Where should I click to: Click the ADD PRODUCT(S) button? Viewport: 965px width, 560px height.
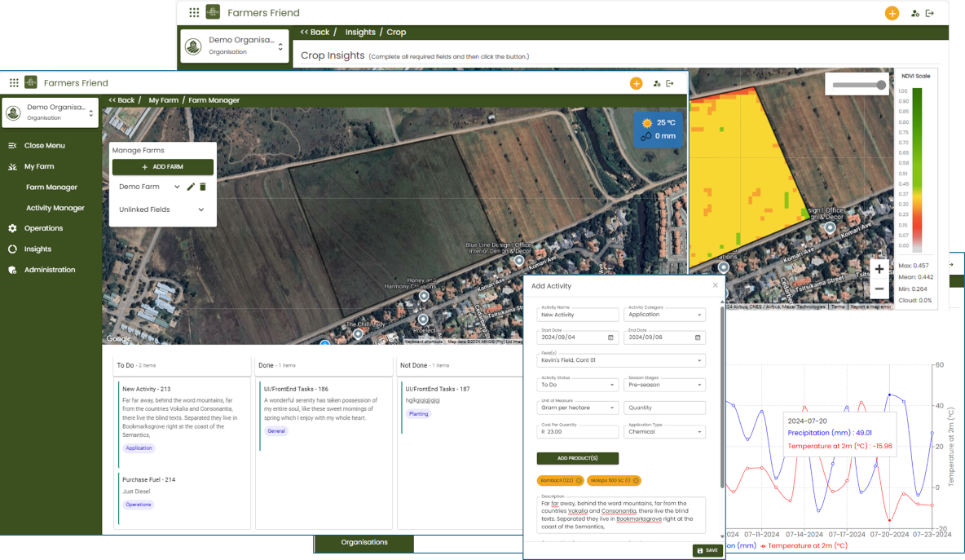pyautogui.click(x=577, y=458)
